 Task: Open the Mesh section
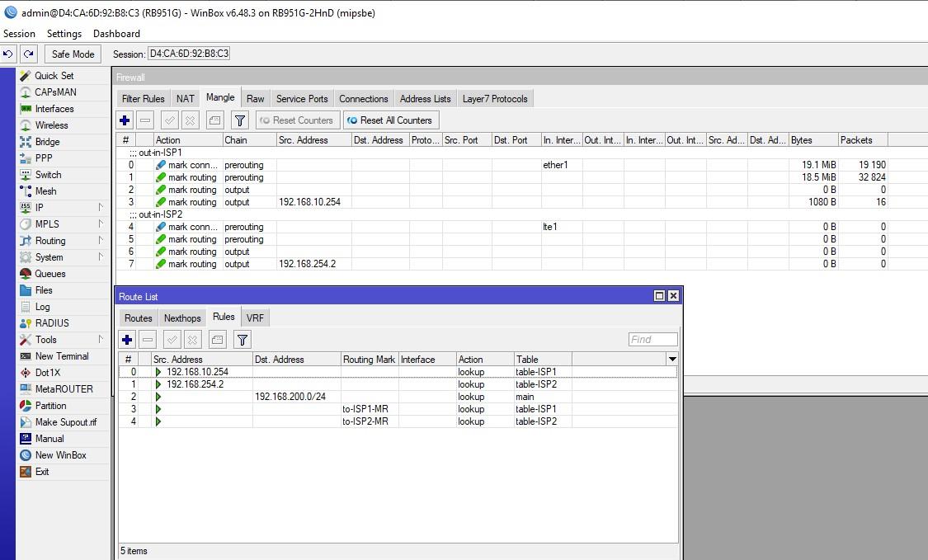point(45,191)
